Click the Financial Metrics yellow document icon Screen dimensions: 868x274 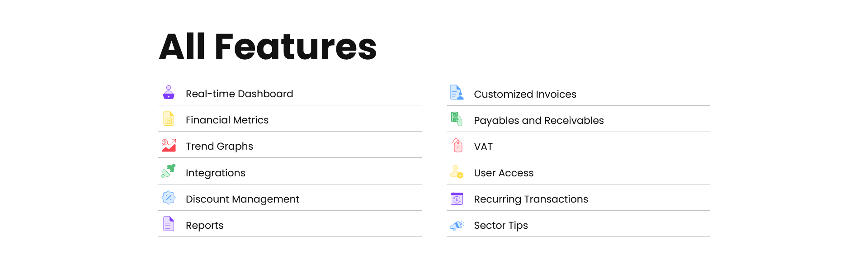tap(169, 118)
